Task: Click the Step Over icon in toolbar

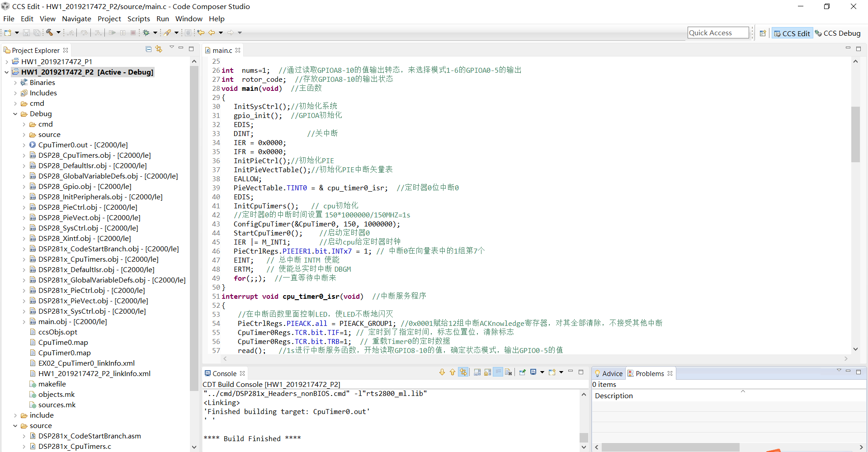Action: coord(84,33)
